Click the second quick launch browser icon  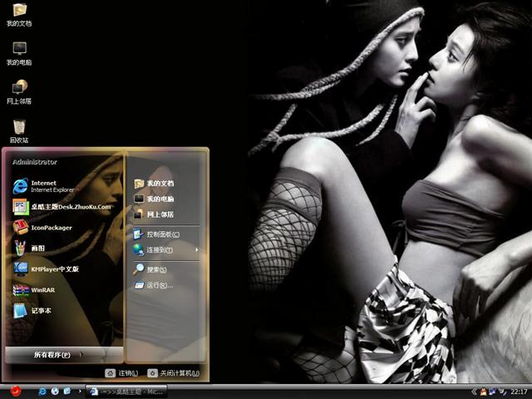(x=55, y=392)
